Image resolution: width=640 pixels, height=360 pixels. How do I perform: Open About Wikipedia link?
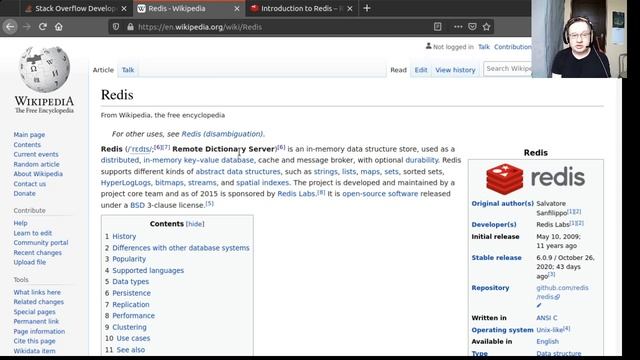pyautogui.click(x=38, y=174)
